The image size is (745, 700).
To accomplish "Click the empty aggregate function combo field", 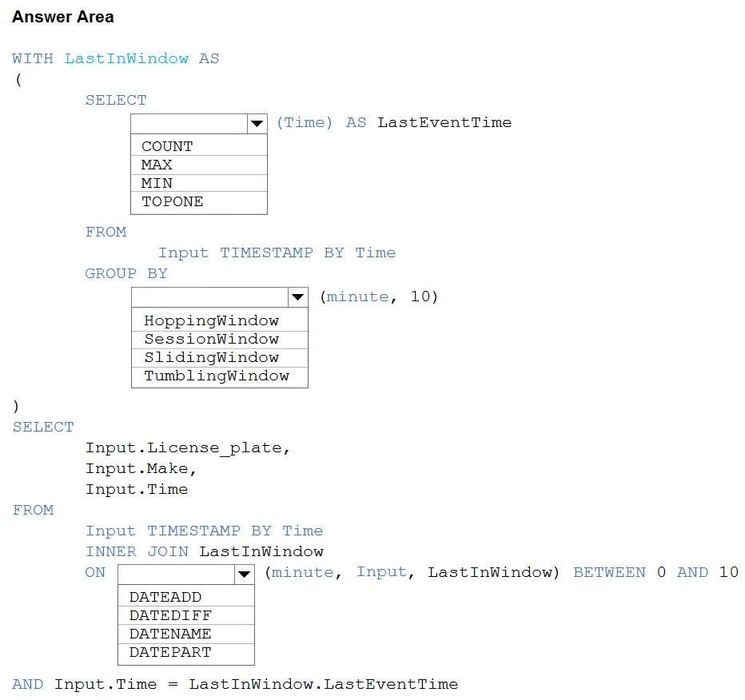I will point(189,124).
